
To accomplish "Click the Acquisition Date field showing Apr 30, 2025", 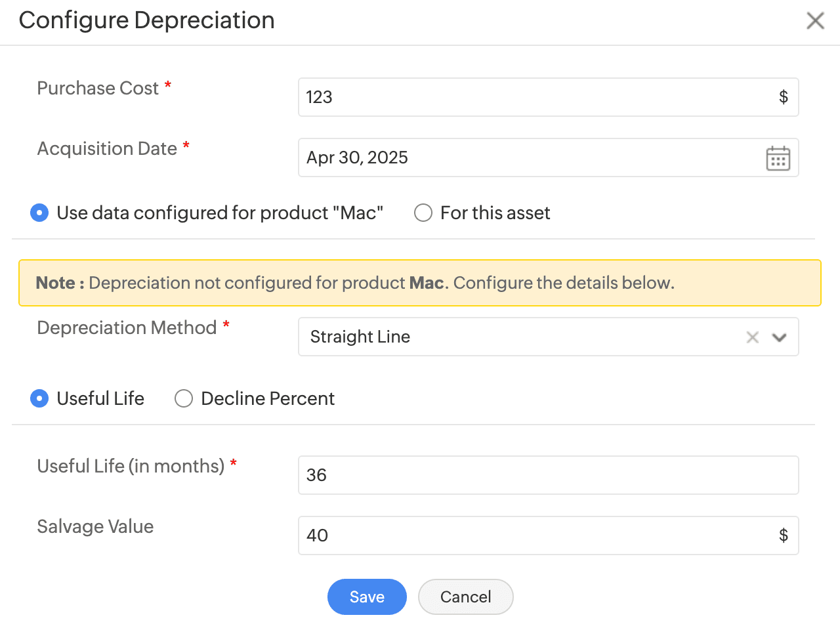I will click(525, 157).
